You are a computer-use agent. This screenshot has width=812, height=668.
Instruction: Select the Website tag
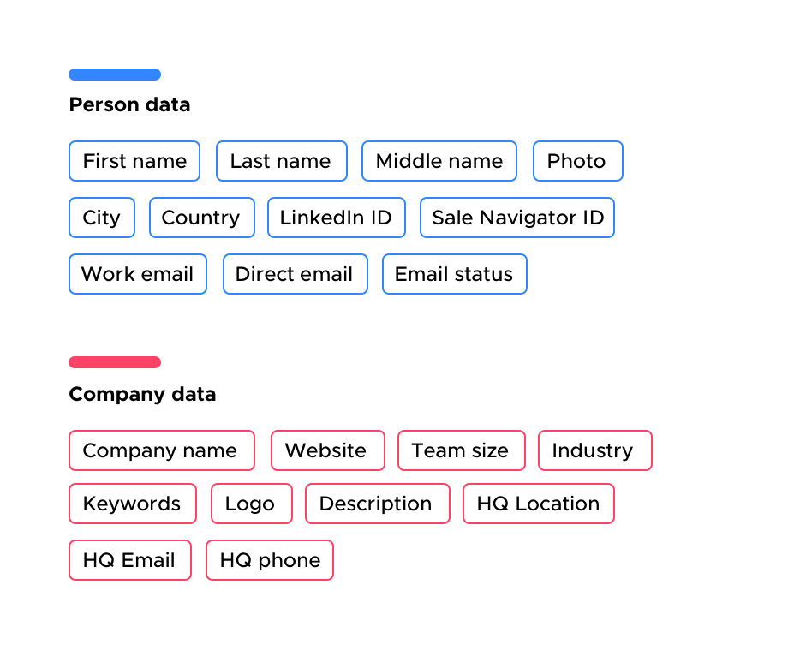point(327,450)
